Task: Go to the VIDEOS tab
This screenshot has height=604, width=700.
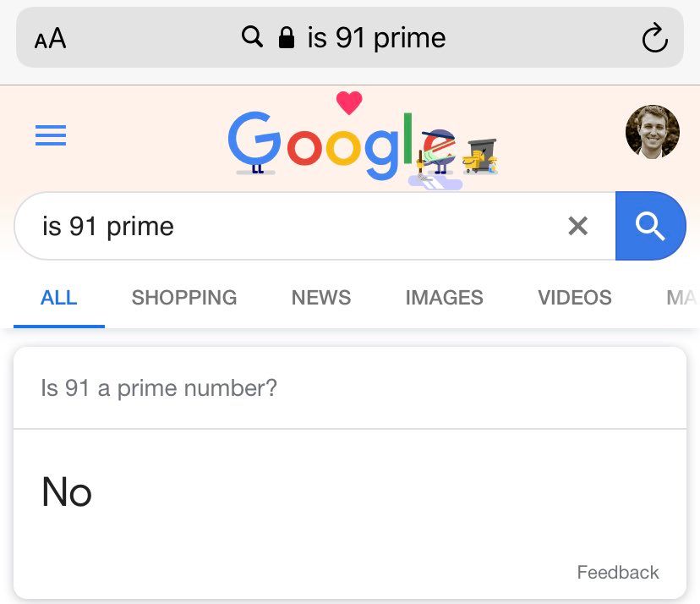Action: [575, 298]
